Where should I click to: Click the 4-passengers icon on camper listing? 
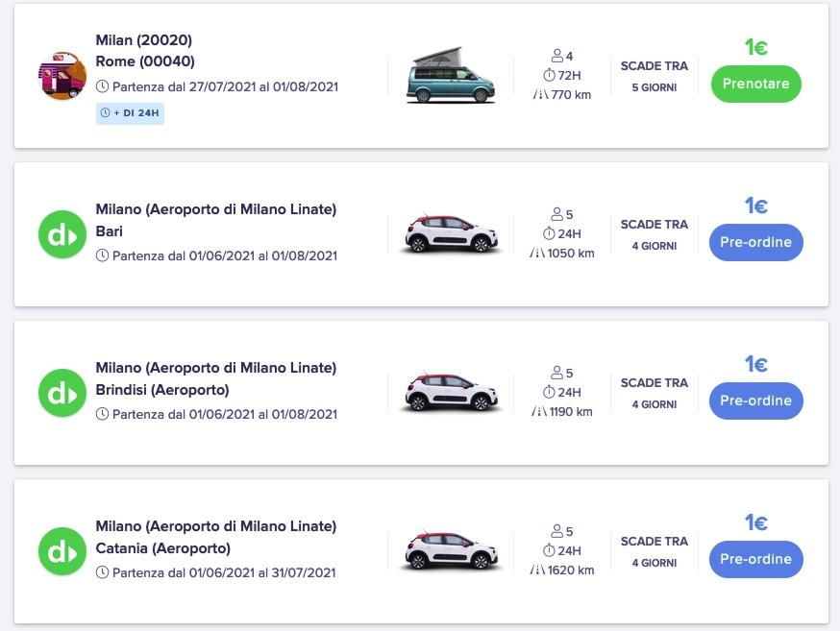point(556,56)
